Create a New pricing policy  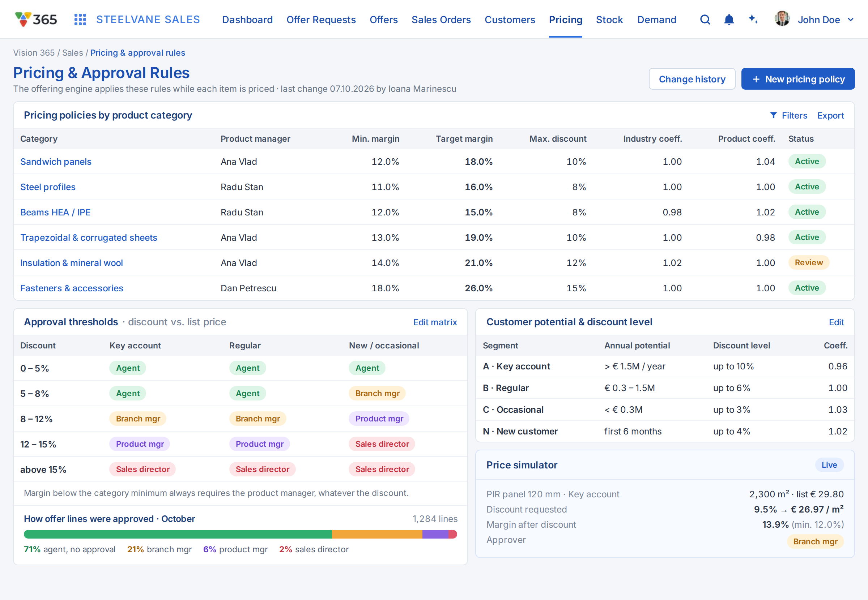798,79
